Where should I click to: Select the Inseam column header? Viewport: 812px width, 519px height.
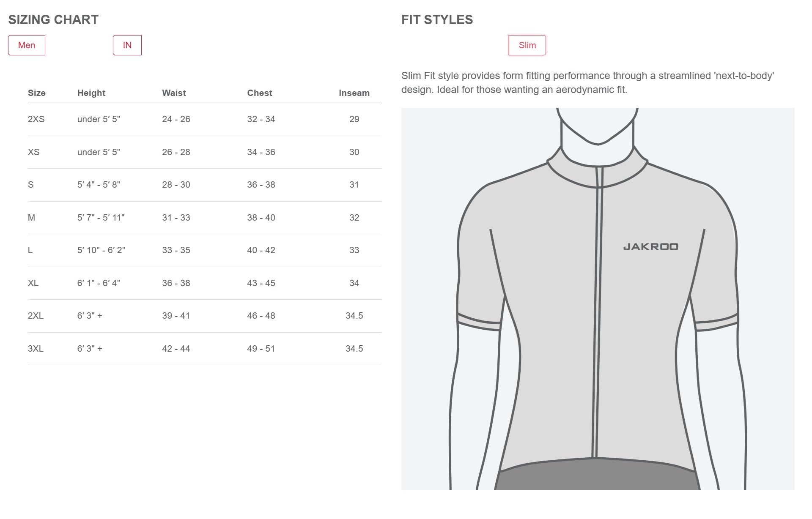(354, 93)
